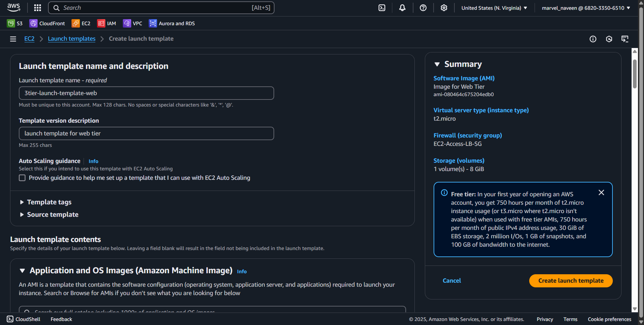644x325 pixels.
Task: Open the notifications bell
Action: pyautogui.click(x=402, y=8)
